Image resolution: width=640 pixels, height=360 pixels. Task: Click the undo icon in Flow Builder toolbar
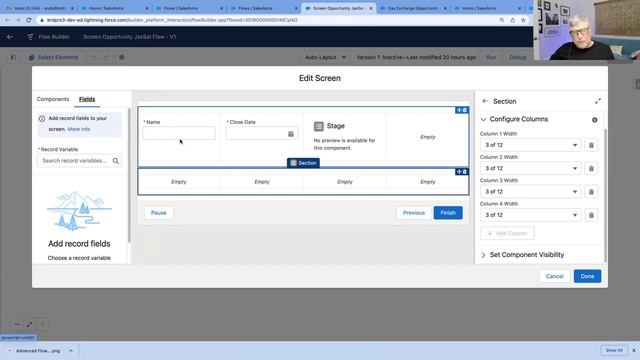[x=94, y=58]
